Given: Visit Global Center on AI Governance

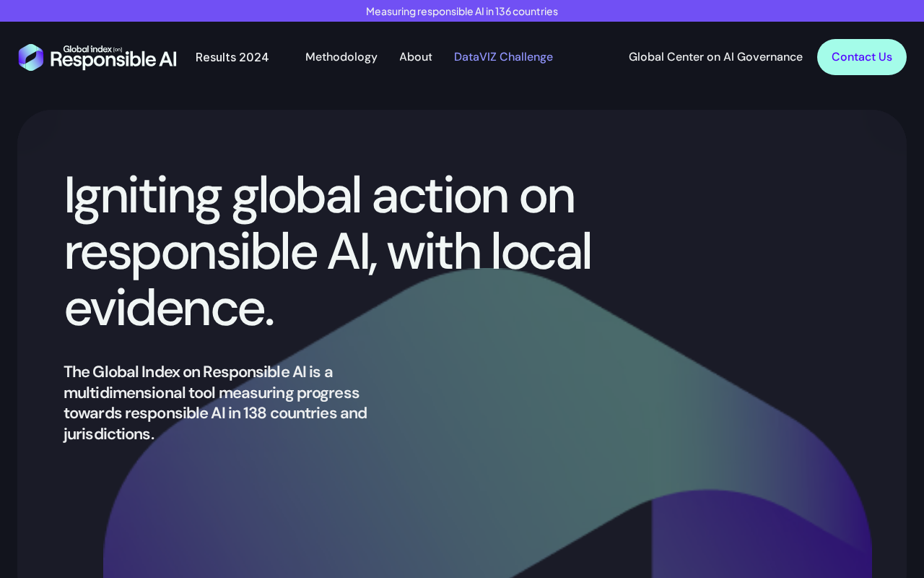Looking at the screenshot, I should 715,57.
